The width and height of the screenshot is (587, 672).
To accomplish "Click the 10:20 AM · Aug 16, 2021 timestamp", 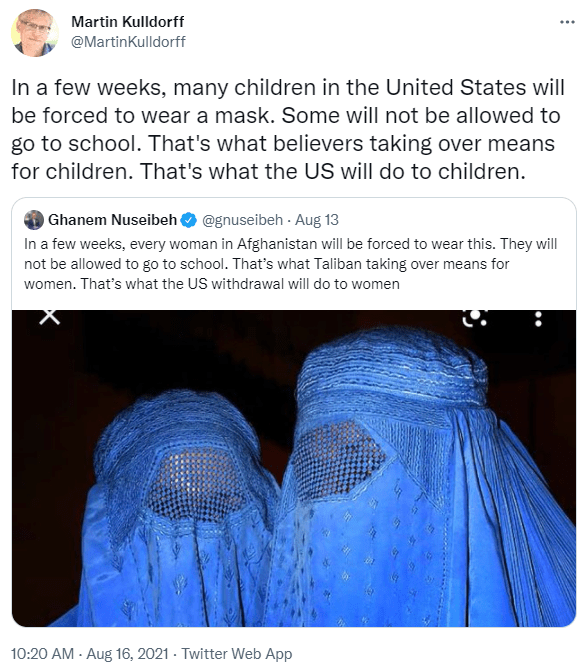I will tap(89, 654).
